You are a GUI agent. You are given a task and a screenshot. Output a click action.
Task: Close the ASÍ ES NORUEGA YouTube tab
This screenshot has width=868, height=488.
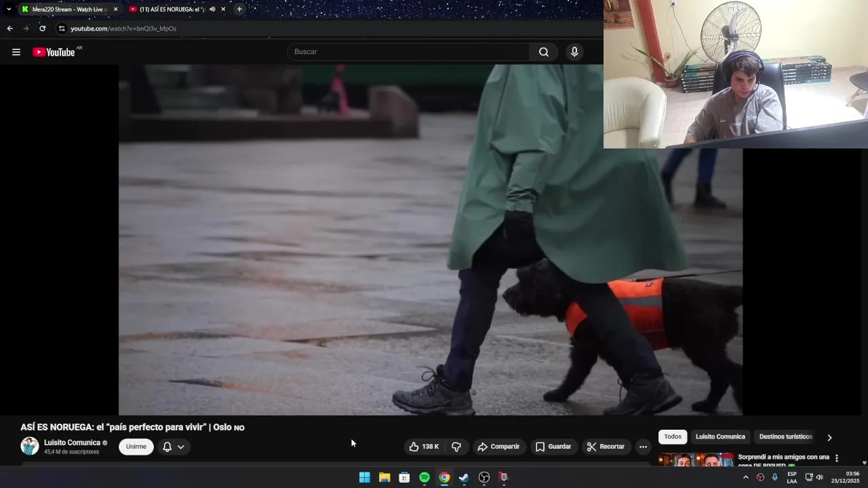(x=223, y=9)
